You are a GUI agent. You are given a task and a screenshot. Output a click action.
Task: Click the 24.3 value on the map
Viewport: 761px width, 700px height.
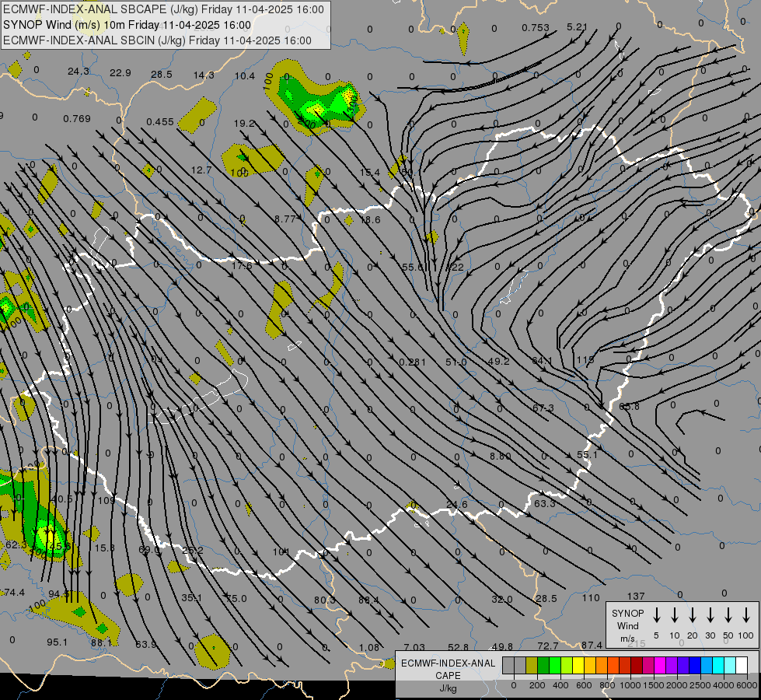79,72
